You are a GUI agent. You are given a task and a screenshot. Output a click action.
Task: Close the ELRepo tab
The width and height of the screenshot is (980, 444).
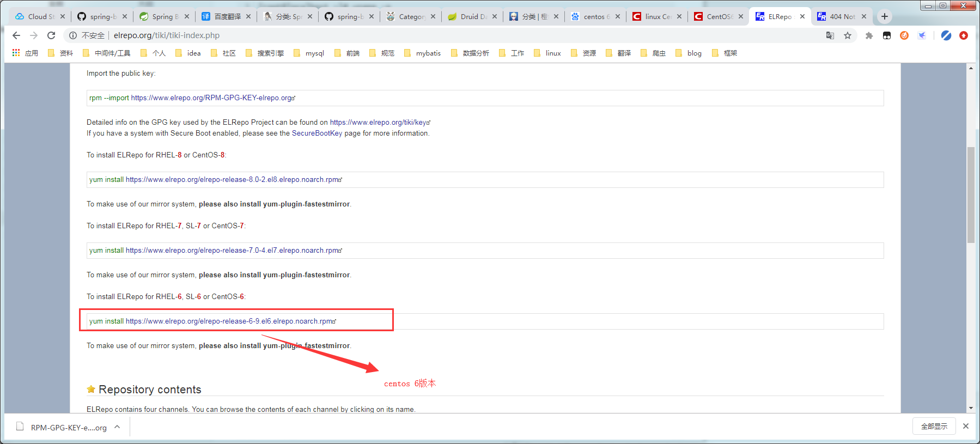(x=802, y=16)
